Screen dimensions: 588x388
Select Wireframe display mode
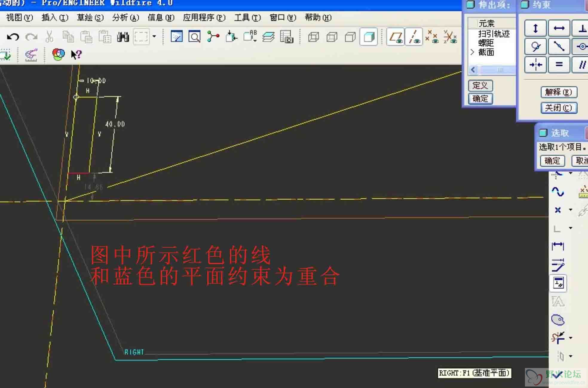313,37
